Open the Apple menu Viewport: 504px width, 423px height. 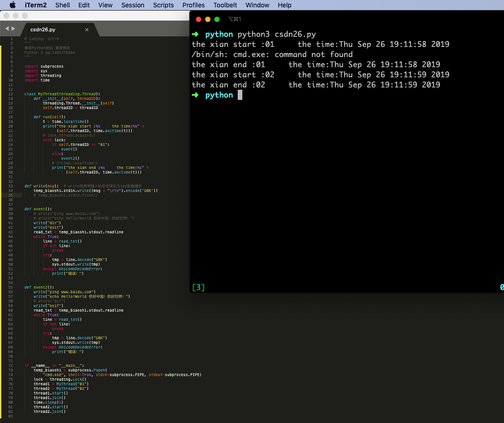12,5
